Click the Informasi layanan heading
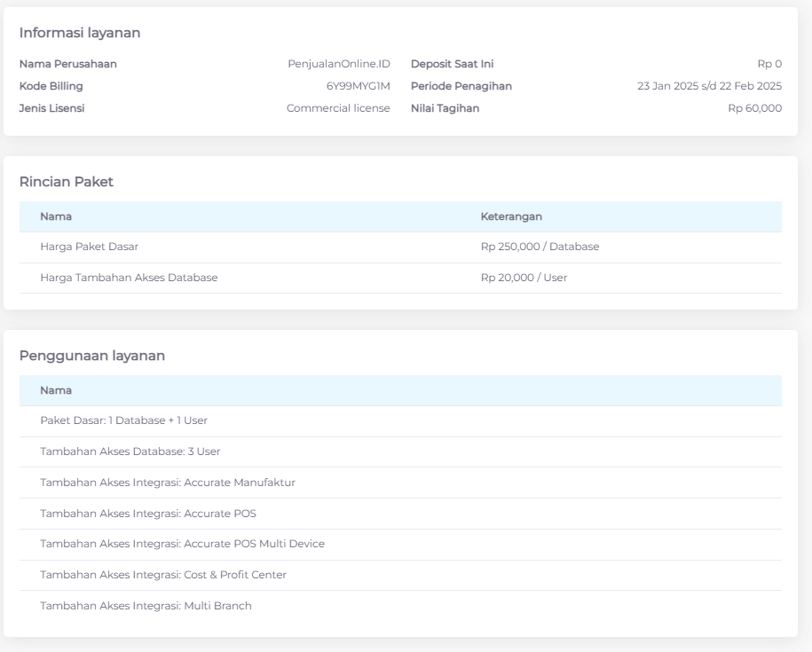812x652 pixels. 80,33
